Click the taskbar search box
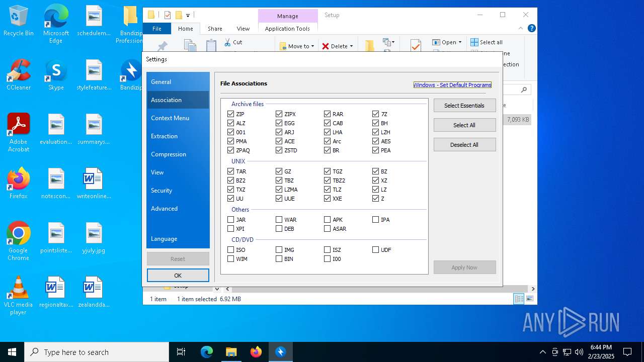The width and height of the screenshot is (644, 362). click(97, 352)
